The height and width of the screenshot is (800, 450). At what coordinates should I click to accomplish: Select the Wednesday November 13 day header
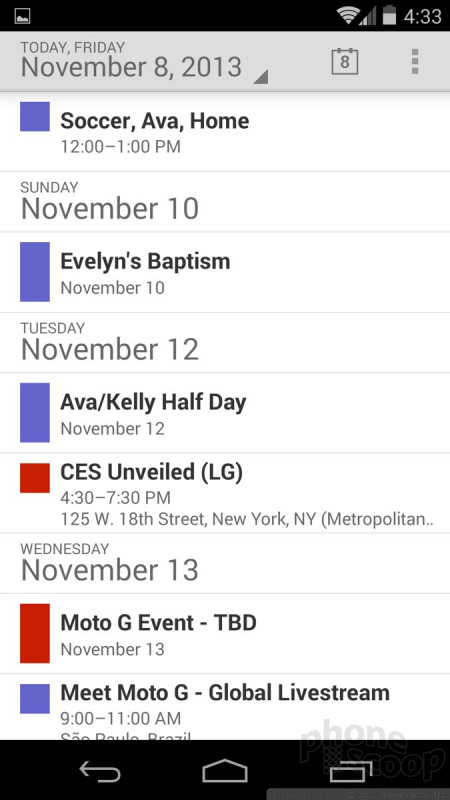[225, 563]
